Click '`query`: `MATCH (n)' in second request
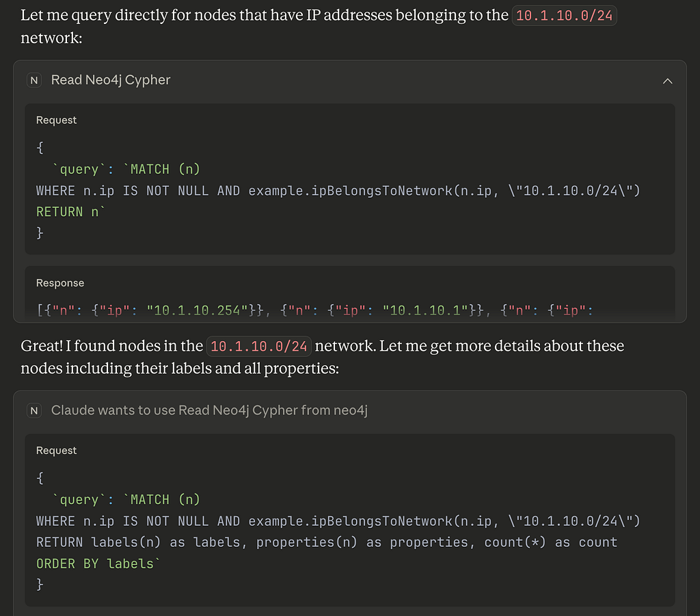 click(x=126, y=500)
